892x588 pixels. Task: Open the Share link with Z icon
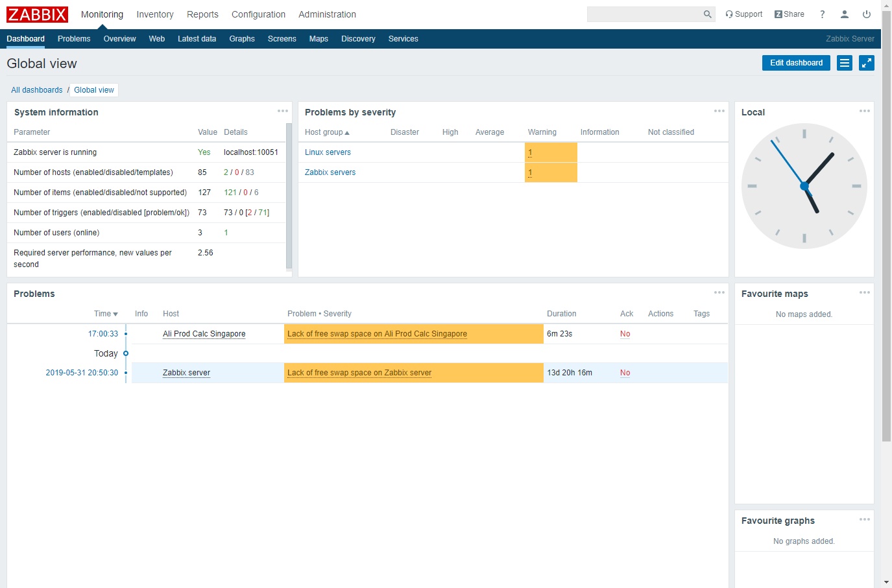pyautogui.click(x=790, y=14)
